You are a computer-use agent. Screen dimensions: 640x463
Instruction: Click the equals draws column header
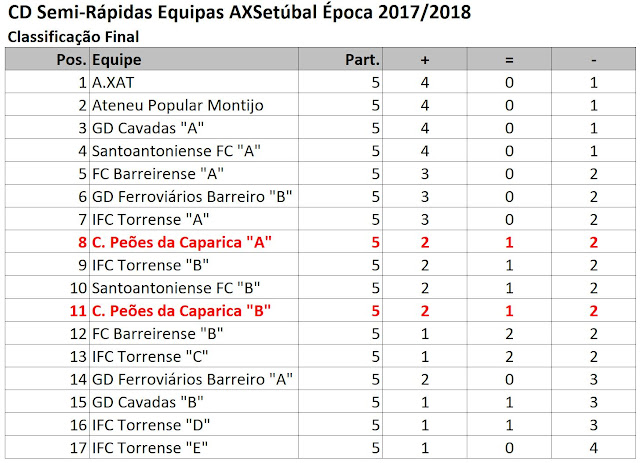(509, 60)
